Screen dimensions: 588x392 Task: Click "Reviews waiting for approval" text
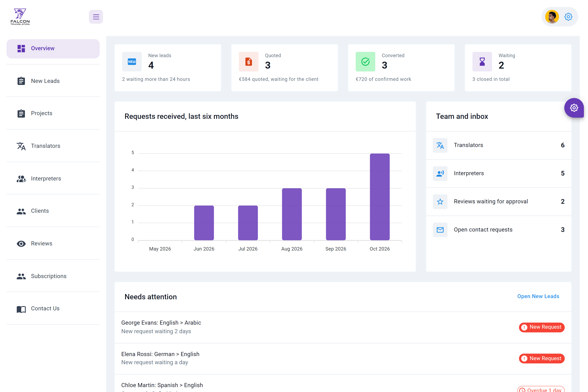tap(491, 202)
